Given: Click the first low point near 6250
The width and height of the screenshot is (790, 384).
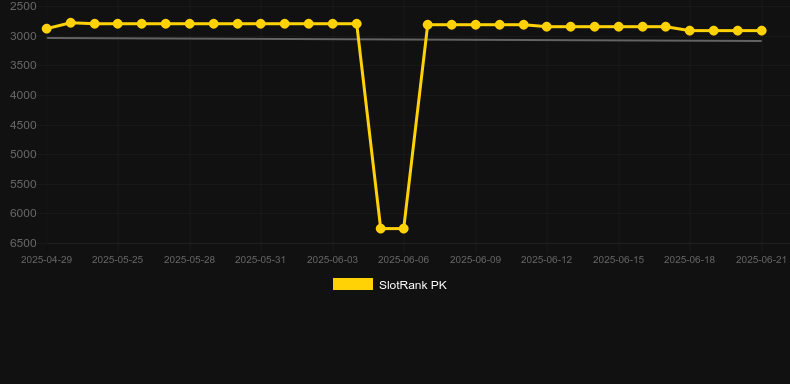Looking at the screenshot, I should tap(380, 228).
